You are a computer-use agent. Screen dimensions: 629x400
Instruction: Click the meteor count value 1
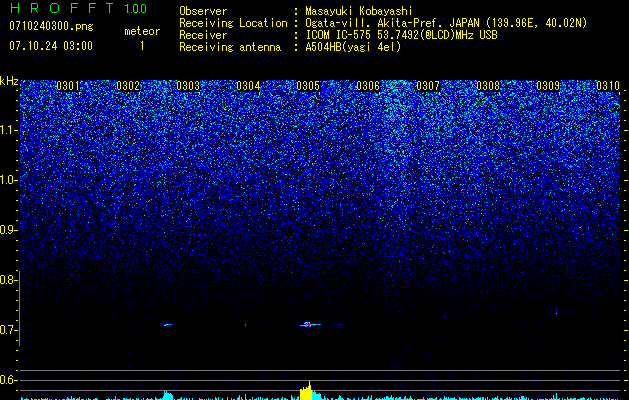pos(142,46)
